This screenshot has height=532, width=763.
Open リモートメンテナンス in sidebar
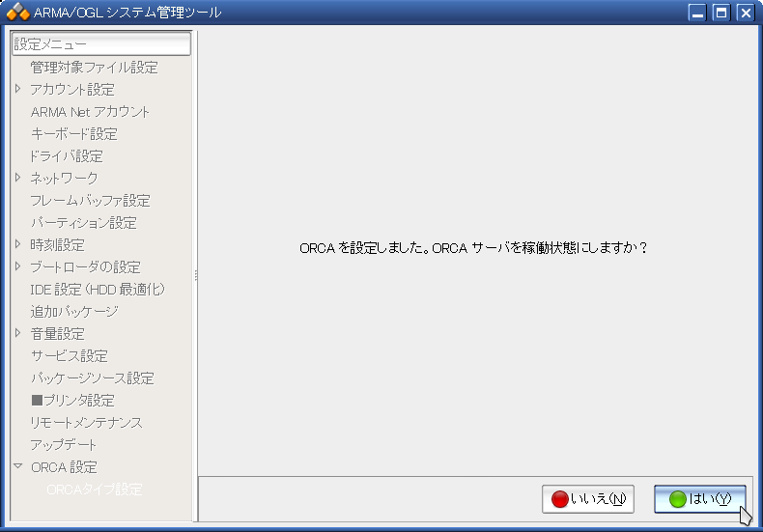86,423
